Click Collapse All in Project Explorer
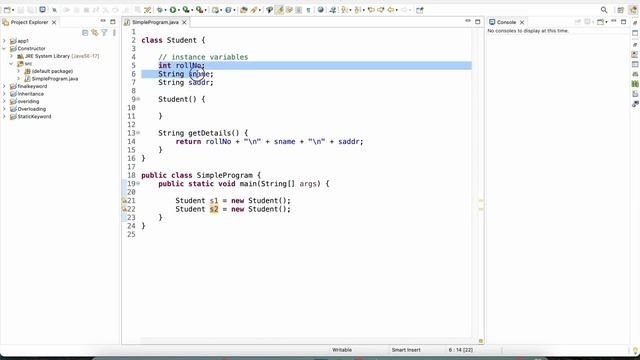 [x=85, y=33]
